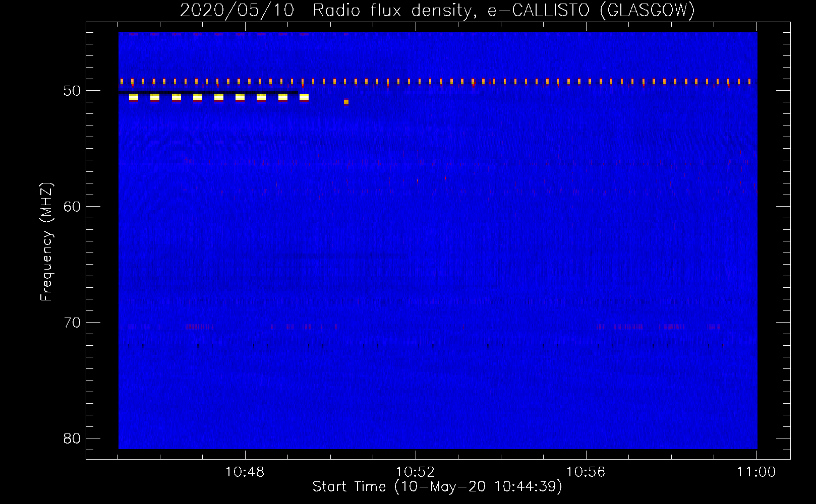Click the 'Frequency (MHZ)' axis label
Screen dimensions: 816x504
(x=46, y=242)
